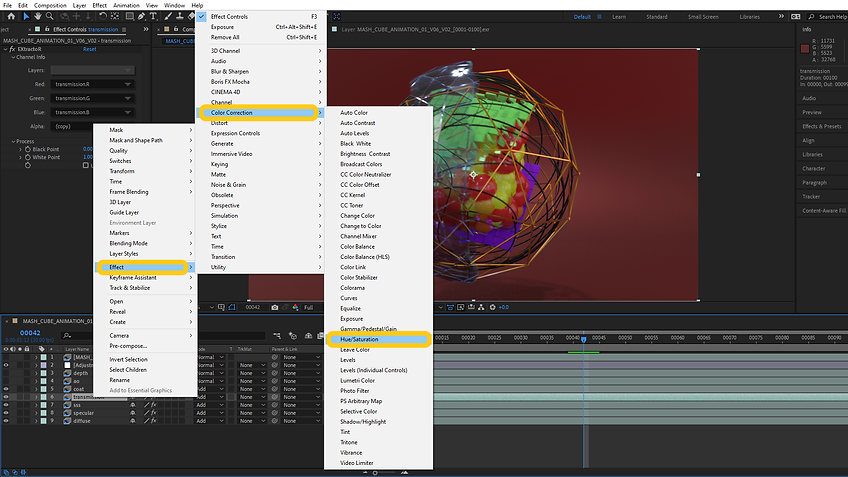Hide the coat layer via eye icon
This screenshot has height=477, width=848.
coord(6,389)
